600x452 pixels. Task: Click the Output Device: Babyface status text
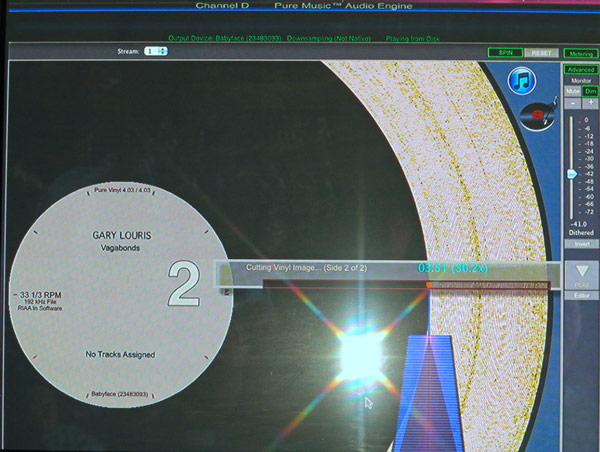pyautogui.click(x=225, y=38)
